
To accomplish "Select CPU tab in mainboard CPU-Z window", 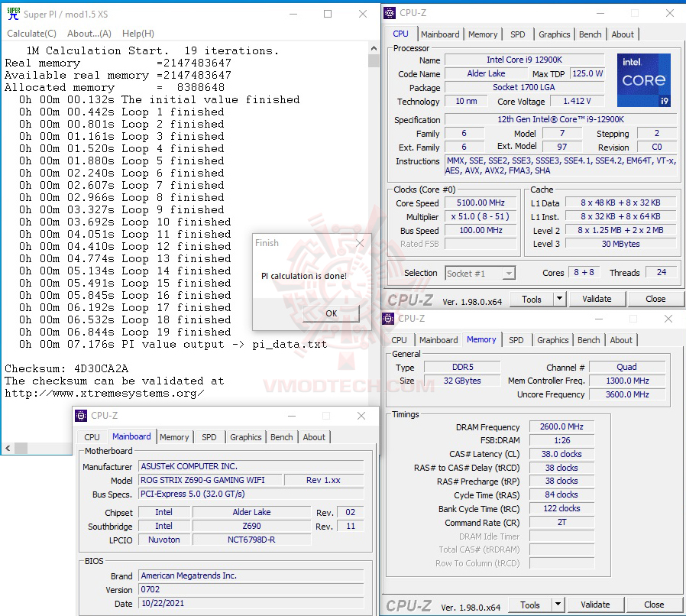I will pos(92,437).
